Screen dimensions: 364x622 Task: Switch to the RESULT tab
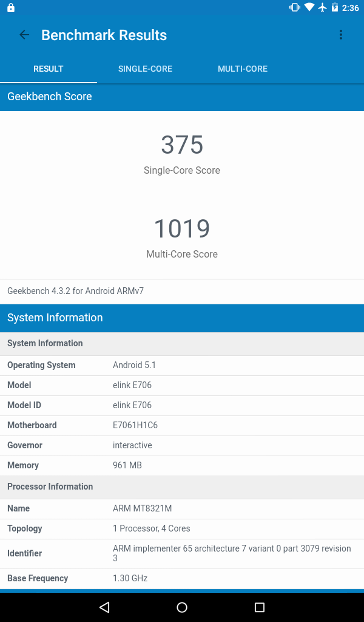click(x=49, y=69)
